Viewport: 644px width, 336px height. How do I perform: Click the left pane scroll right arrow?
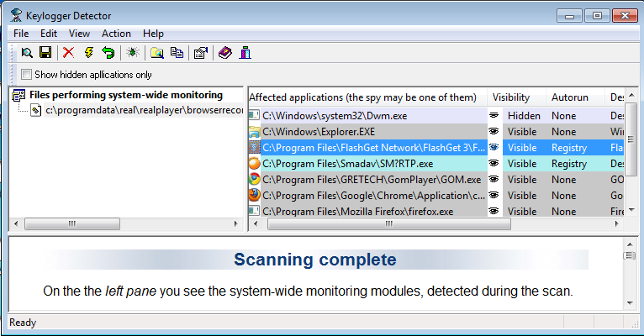pyautogui.click(x=235, y=223)
